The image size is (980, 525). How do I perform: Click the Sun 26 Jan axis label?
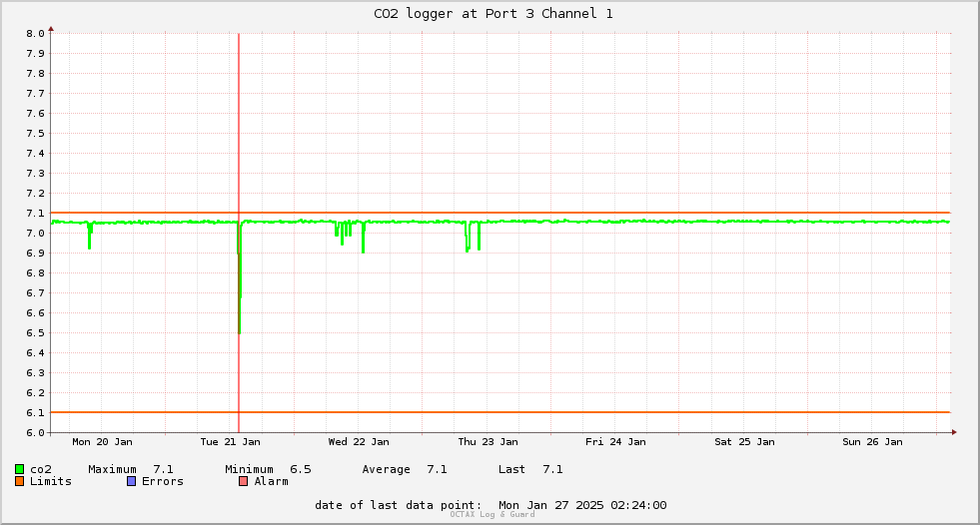[x=872, y=442]
